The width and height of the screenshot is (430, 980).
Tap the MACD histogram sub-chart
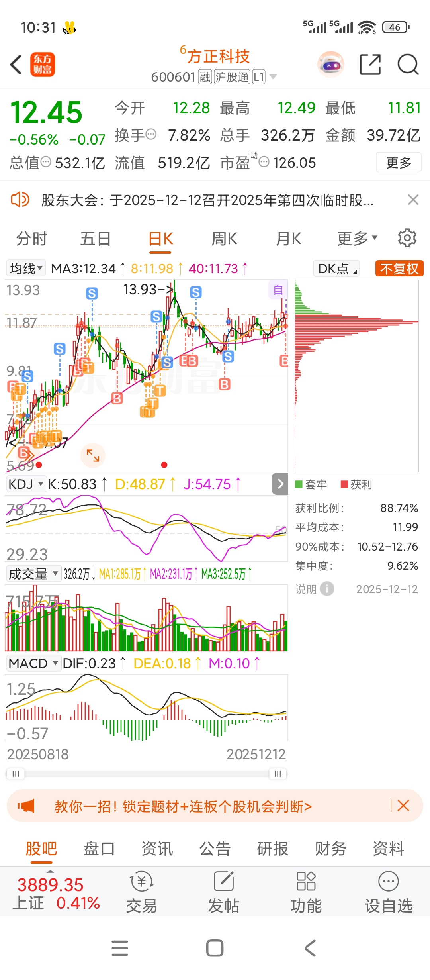pyautogui.click(x=146, y=708)
